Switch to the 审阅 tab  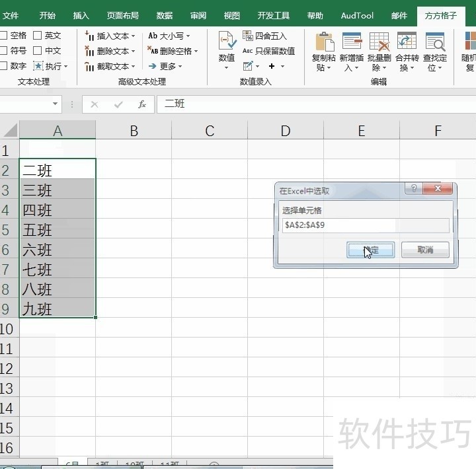point(198,16)
